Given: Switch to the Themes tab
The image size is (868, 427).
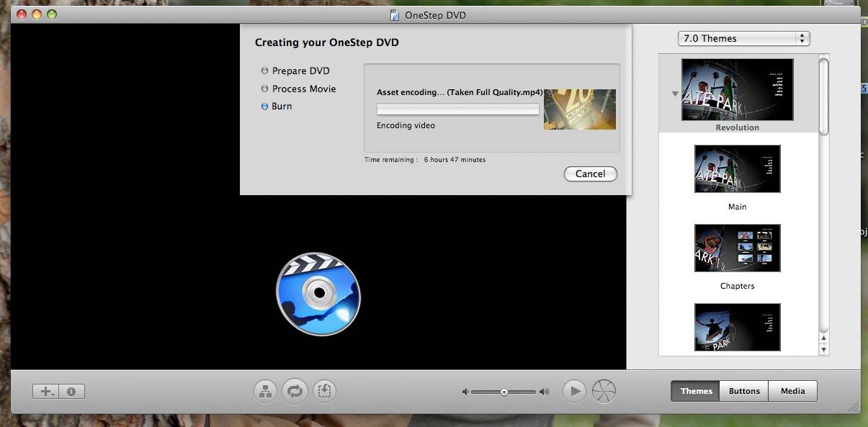Looking at the screenshot, I should point(696,391).
